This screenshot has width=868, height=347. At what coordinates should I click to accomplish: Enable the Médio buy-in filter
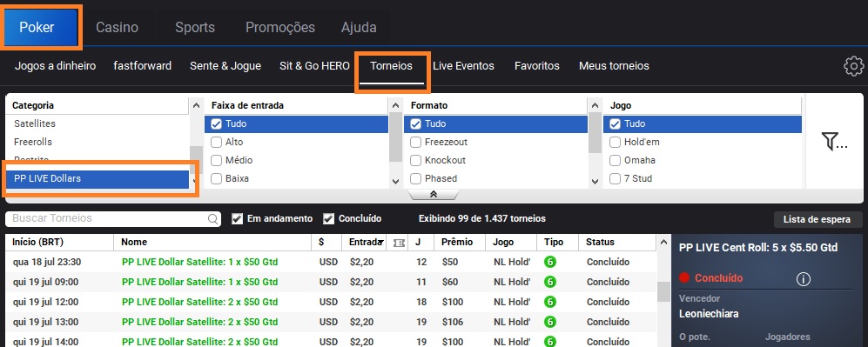pos(217,160)
